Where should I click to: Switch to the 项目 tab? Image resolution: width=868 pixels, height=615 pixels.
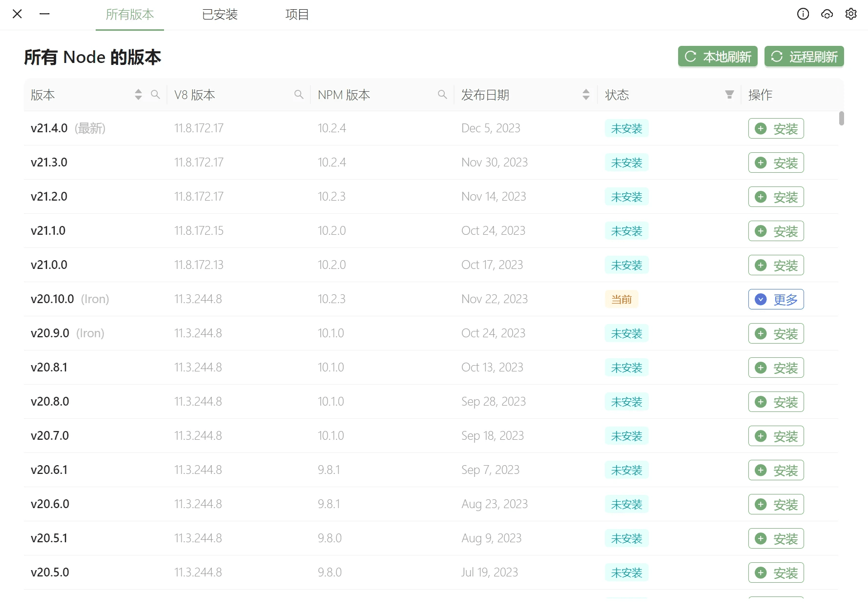point(297,15)
